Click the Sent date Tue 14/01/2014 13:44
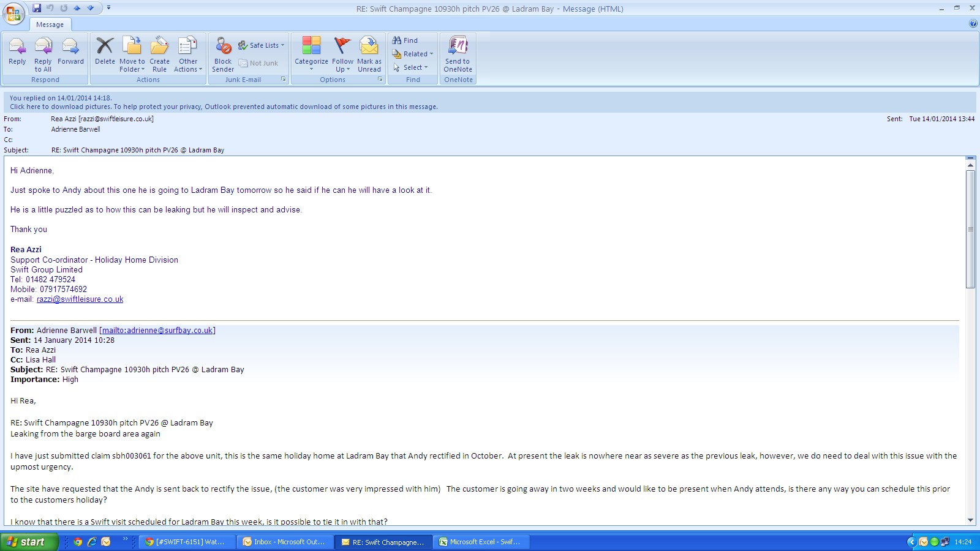The height and width of the screenshot is (551, 980). (x=941, y=119)
